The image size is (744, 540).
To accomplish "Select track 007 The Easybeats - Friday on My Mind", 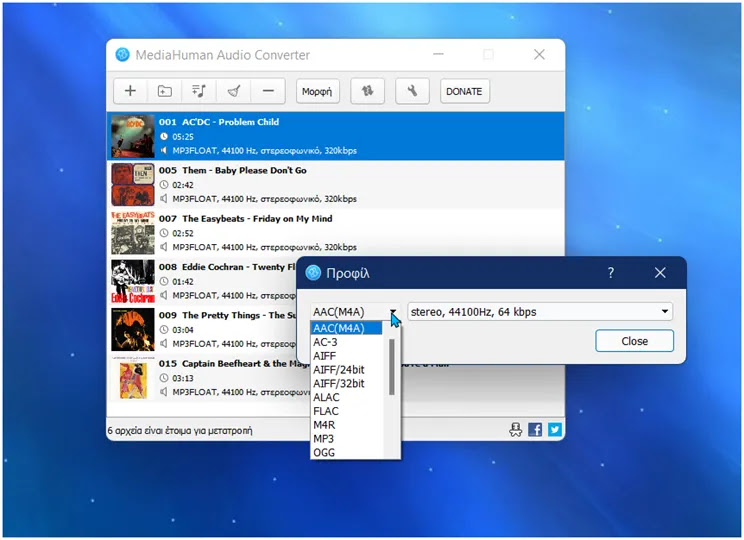I will [335, 233].
